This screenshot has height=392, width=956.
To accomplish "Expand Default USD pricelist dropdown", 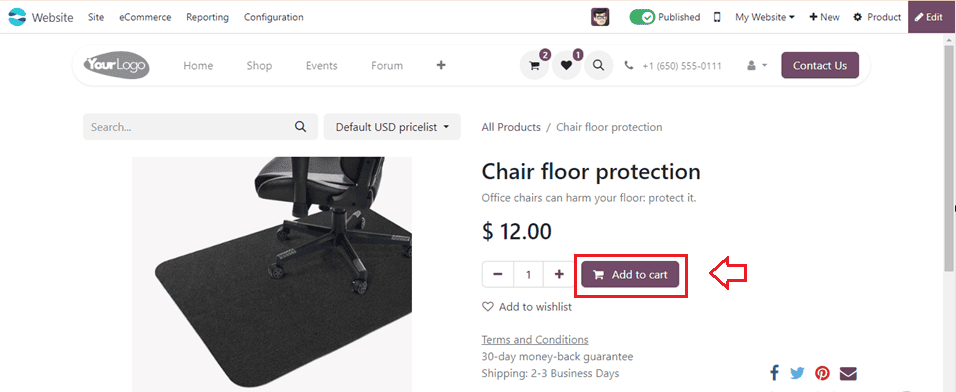I will tap(392, 127).
